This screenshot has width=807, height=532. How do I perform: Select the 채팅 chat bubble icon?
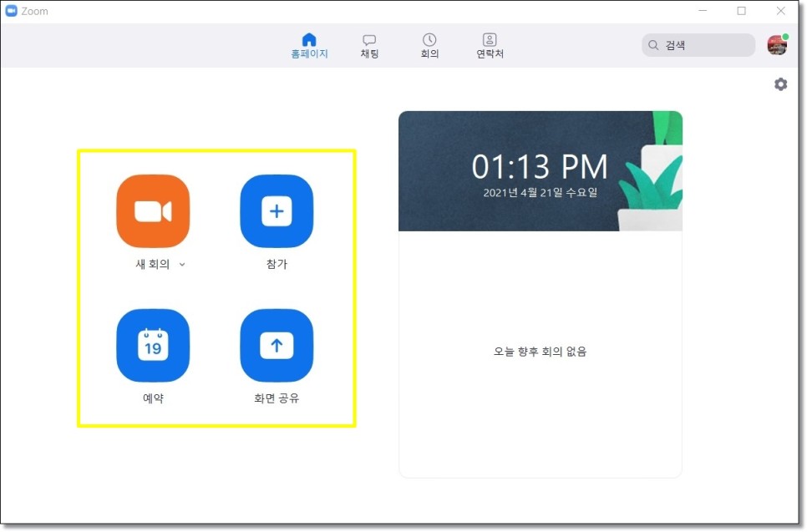point(368,38)
